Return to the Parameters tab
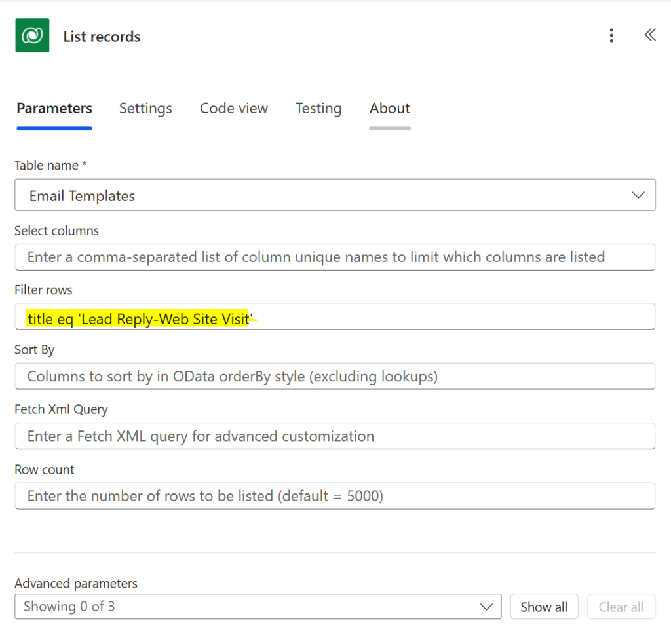Viewport: 671px width, 644px height. [54, 109]
